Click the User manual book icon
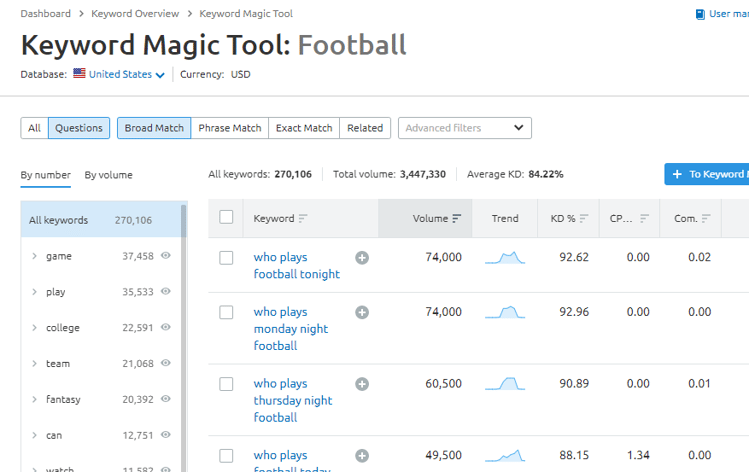 click(700, 14)
